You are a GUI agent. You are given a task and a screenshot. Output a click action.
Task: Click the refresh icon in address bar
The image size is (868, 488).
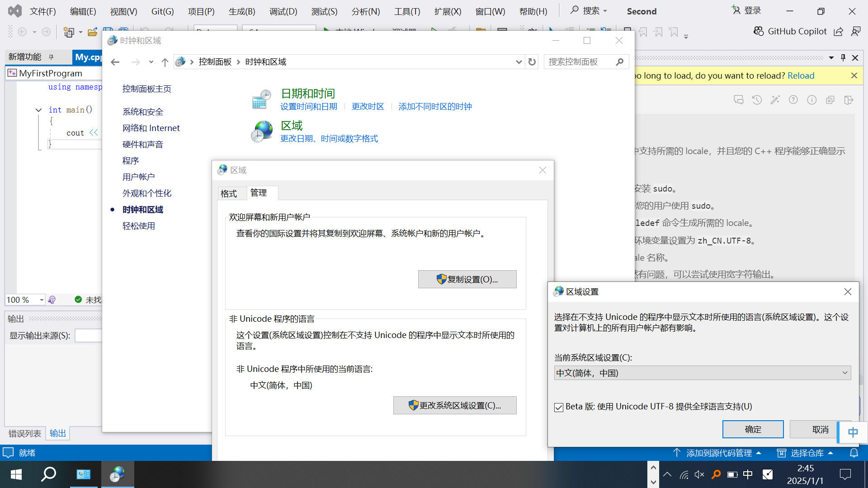pyautogui.click(x=532, y=62)
